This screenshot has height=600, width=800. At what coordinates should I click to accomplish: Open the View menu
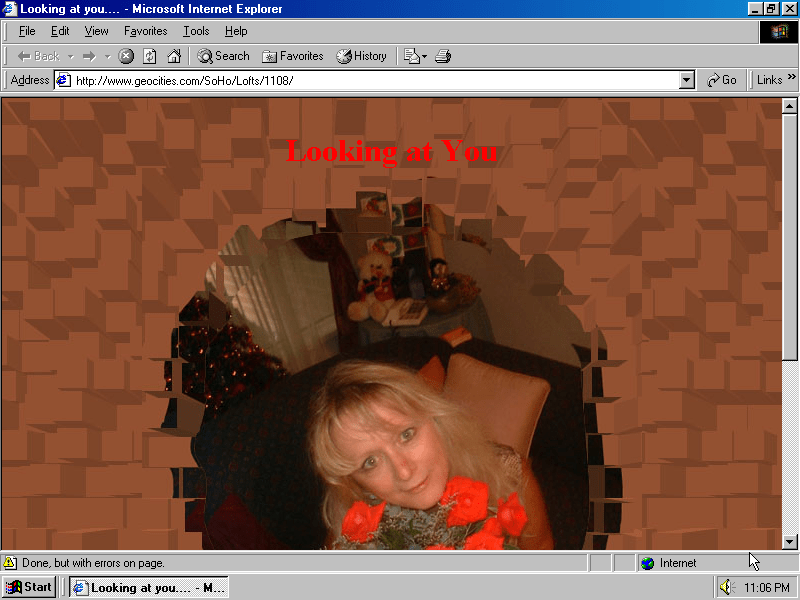(x=96, y=31)
